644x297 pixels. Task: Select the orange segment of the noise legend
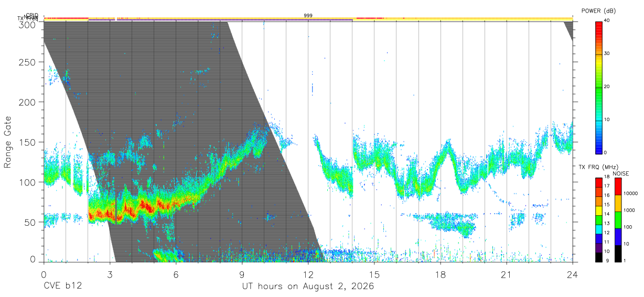618,203
